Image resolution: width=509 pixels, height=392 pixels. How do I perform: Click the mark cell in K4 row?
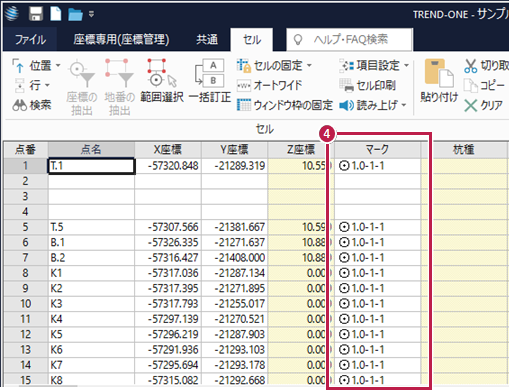click(377, 319)
